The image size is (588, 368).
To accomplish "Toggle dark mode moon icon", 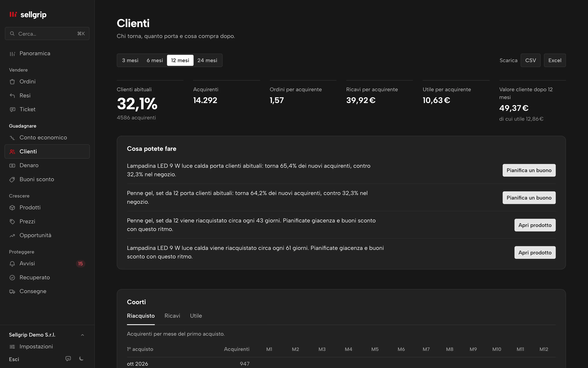I will point(81,359).
